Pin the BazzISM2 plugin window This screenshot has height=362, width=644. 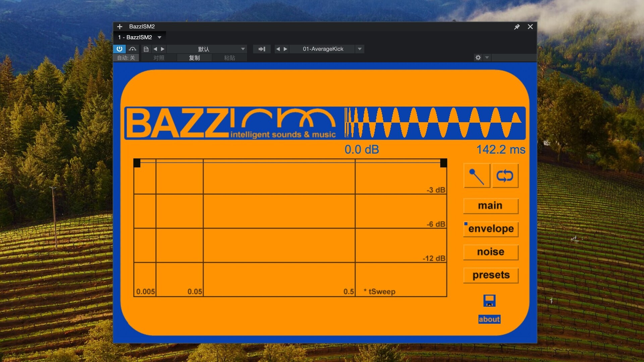coord(517,27)
